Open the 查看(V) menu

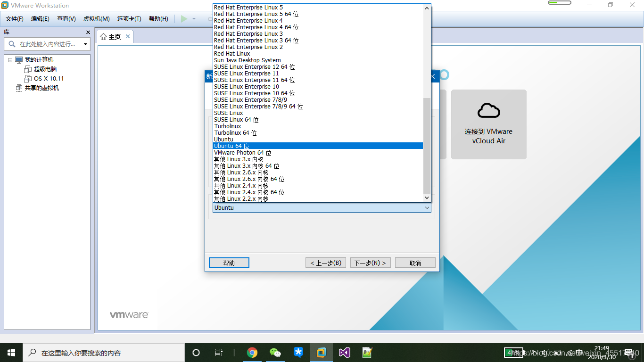click(66, 19)
